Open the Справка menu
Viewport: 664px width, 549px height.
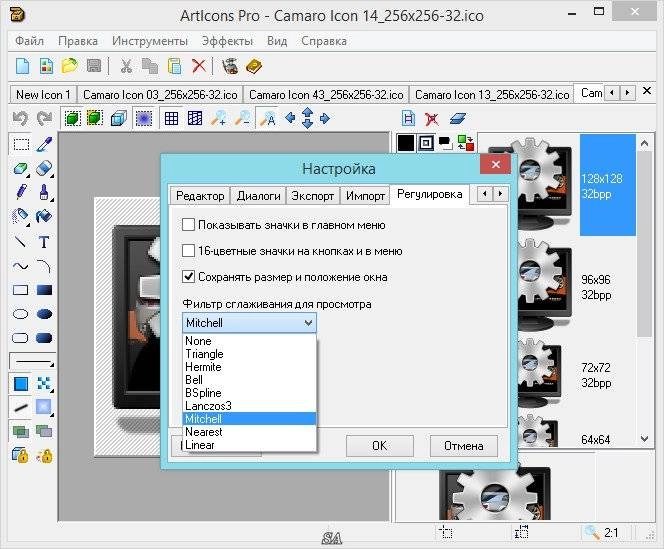click(324, 41)
